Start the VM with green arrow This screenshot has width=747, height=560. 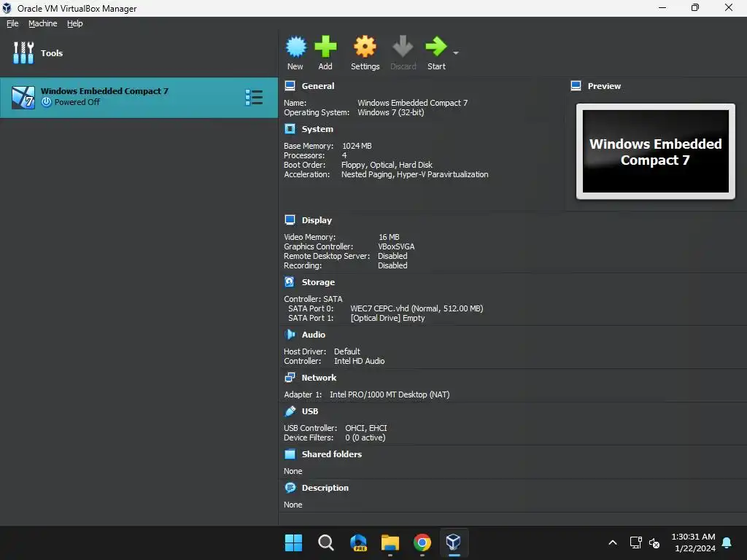[x=436, y=47]
